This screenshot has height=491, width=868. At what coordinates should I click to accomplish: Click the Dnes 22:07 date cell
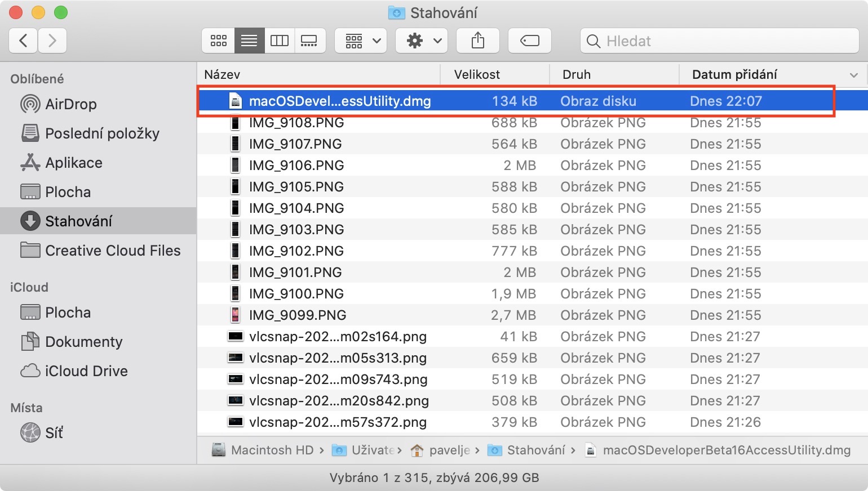[726, 101]
